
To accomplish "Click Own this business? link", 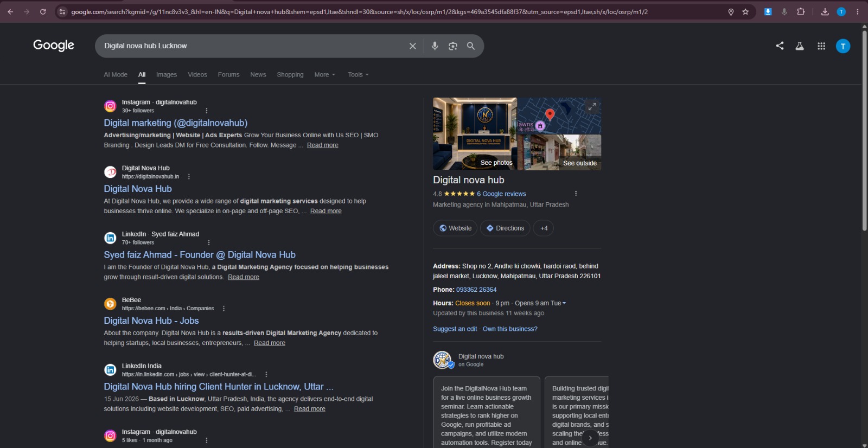I will tap(510, 329).
